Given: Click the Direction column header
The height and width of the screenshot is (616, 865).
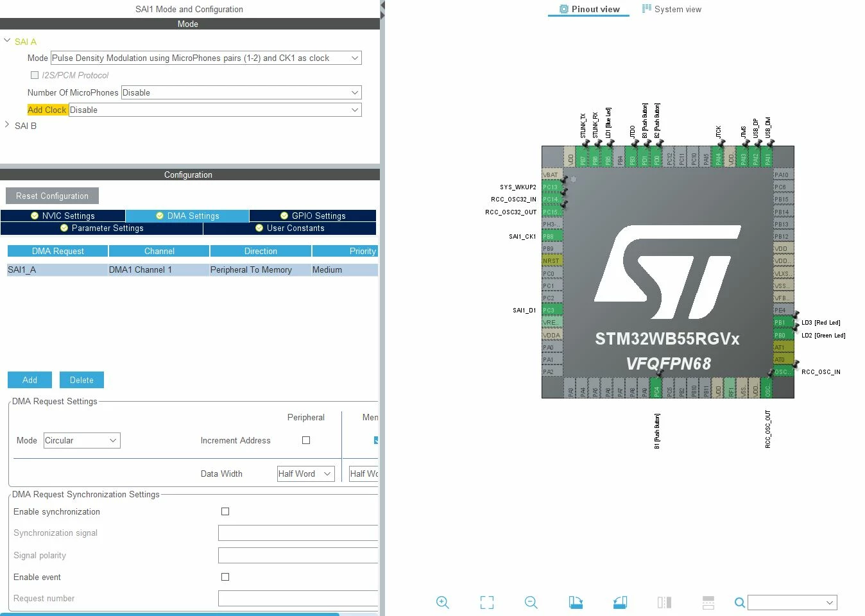Looking at the screenshot, I should 261,251.
